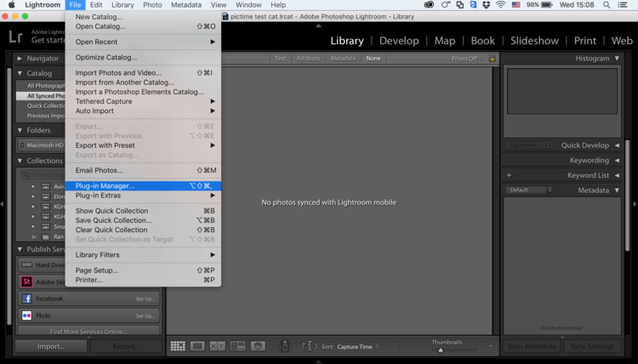Screen dimensions: 638x364
Task: Hide the right panel group arrow
Action: [635, 204]
